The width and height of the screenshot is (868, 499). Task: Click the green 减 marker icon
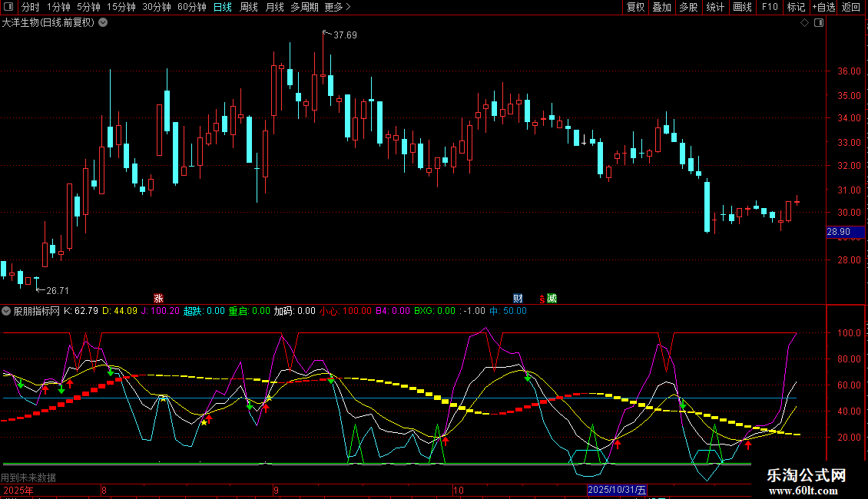[x=552, y=299]
